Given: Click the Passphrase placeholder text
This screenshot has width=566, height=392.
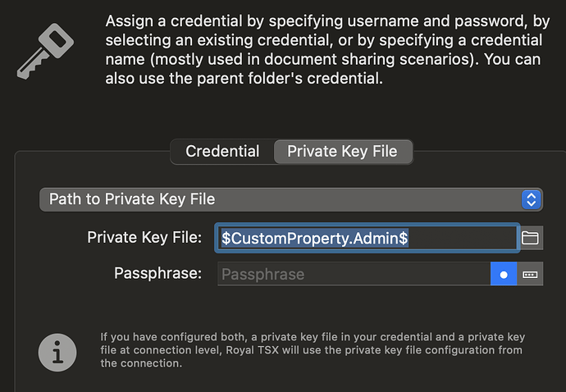Looking at the screenshot, I should [x=262, y=274].
